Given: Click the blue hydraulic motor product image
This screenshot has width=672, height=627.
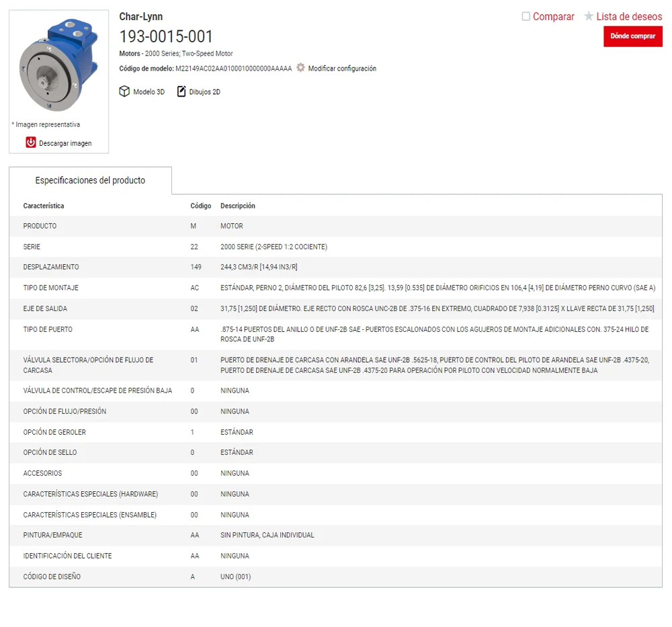Looking at the screenshot, I should coord(58,65).
